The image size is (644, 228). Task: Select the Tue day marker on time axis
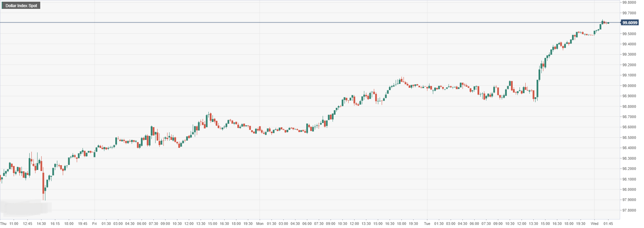(x=427, y=224)
